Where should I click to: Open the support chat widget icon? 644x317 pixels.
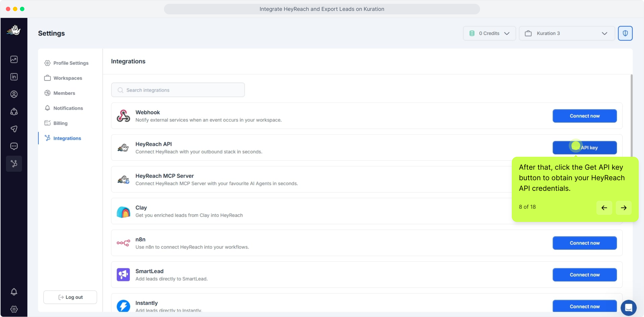[x=628, y=308]
